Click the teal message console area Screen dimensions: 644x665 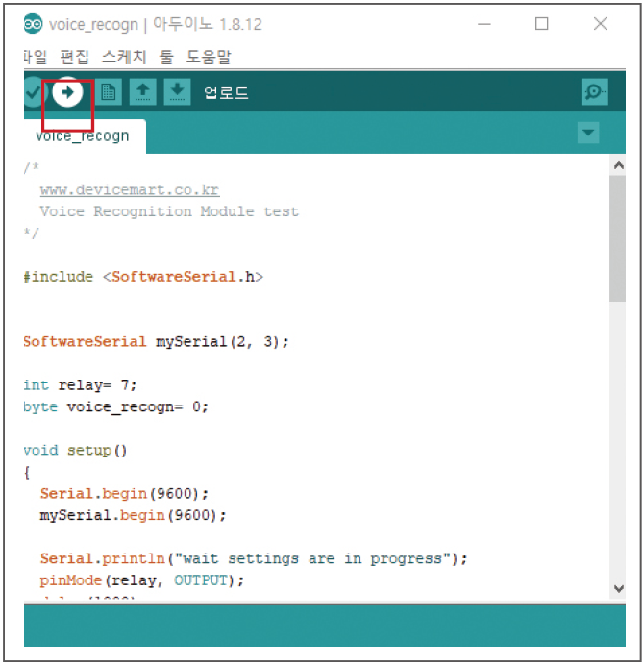325,626
